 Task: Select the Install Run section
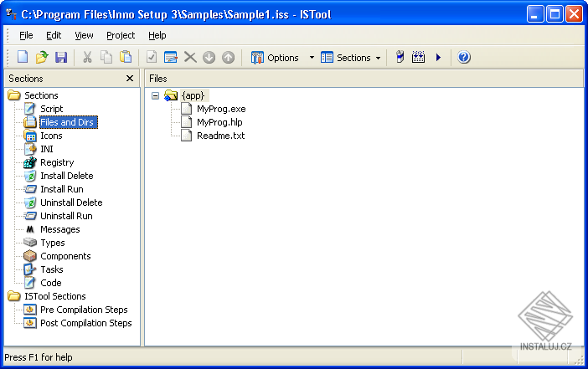(61, 189)
